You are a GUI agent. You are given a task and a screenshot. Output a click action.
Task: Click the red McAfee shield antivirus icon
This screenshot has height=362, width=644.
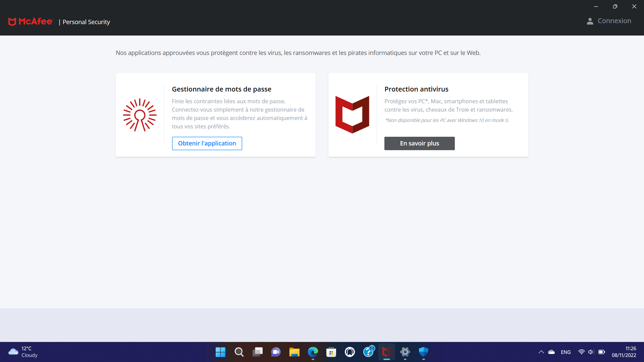pyautogui.click(x=352, y=115)
